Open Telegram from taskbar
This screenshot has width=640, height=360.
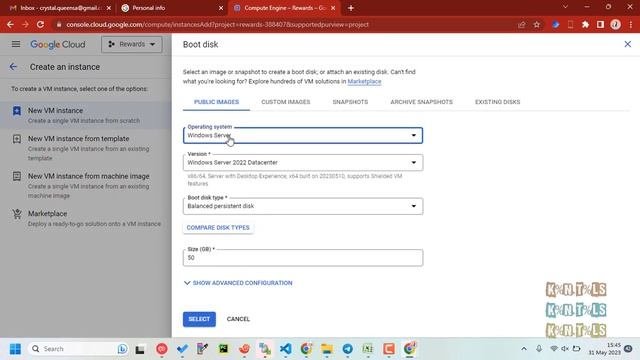pos(347,349)
